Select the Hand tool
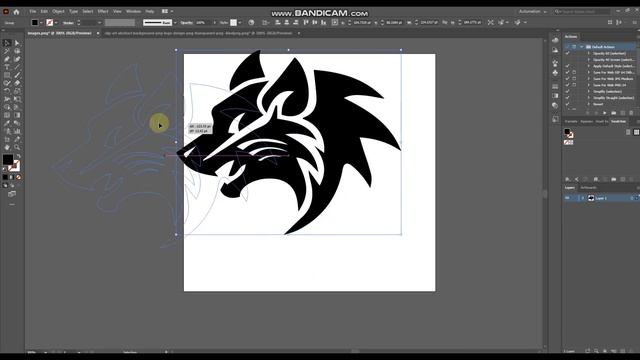640x360 pixels. 7,147
